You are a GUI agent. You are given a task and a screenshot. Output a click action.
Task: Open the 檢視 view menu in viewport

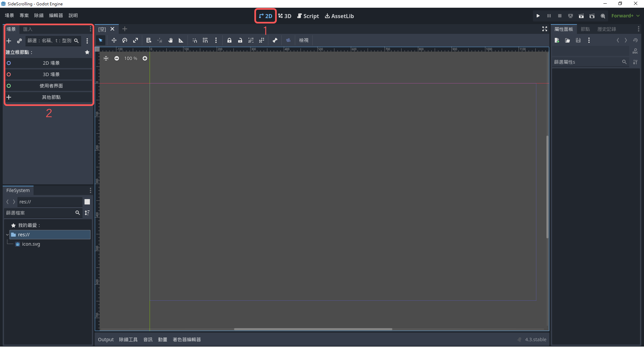tap(304, 40)
